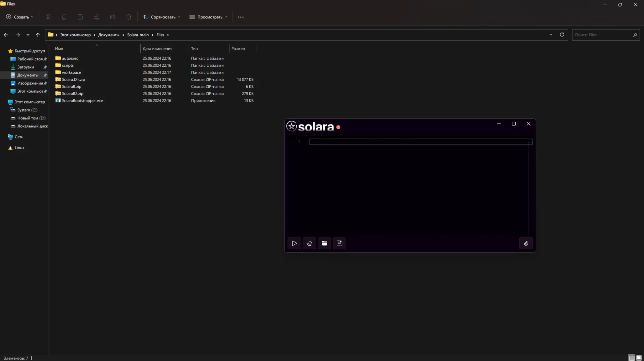Select the SolaraBootstrapper.exe file
Image resolution: width=644 pixels, height=361 pixels.
coord(82,100)
